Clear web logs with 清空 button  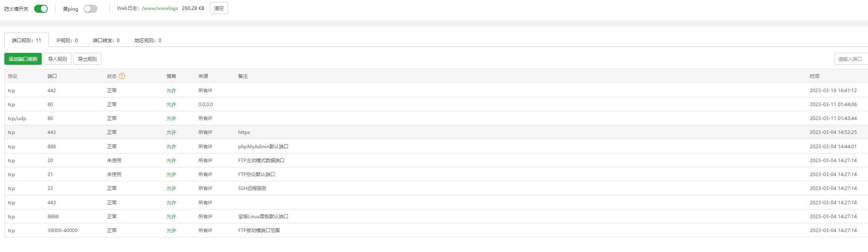(219, 8)
